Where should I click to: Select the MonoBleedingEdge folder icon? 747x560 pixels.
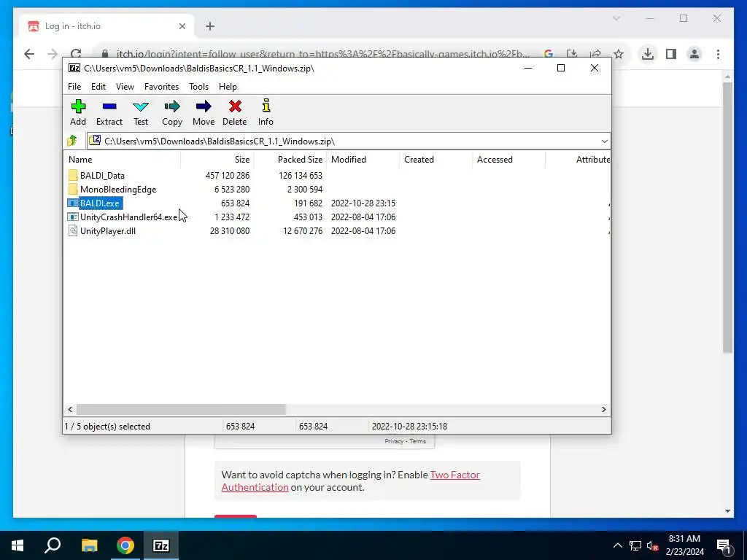pyautogui.click(x=72, y=189)
